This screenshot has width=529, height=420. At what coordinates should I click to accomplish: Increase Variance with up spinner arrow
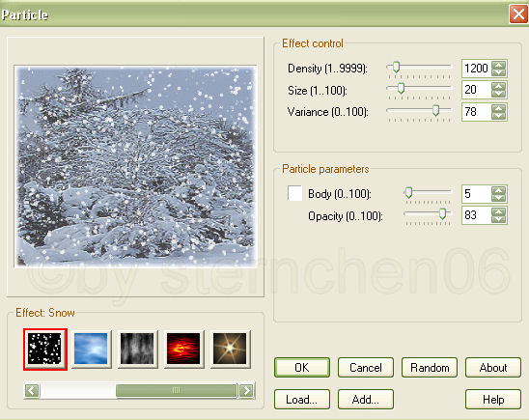499,108
